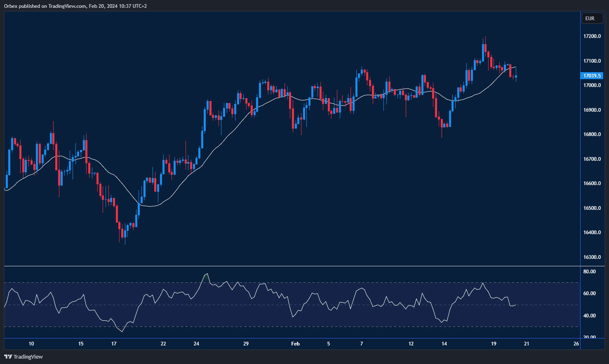Click the 14 date marker on the time axis
609x364 pixels.
[444, 344]
